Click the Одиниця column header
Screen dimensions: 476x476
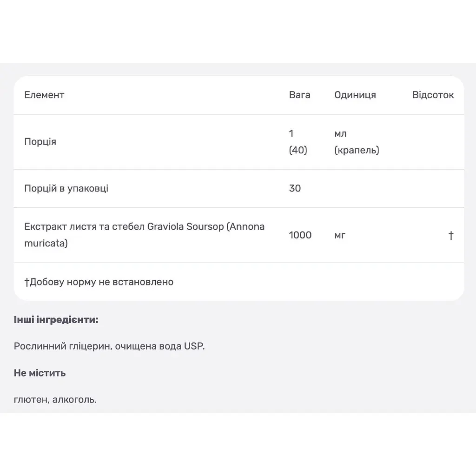click(355, 95)
